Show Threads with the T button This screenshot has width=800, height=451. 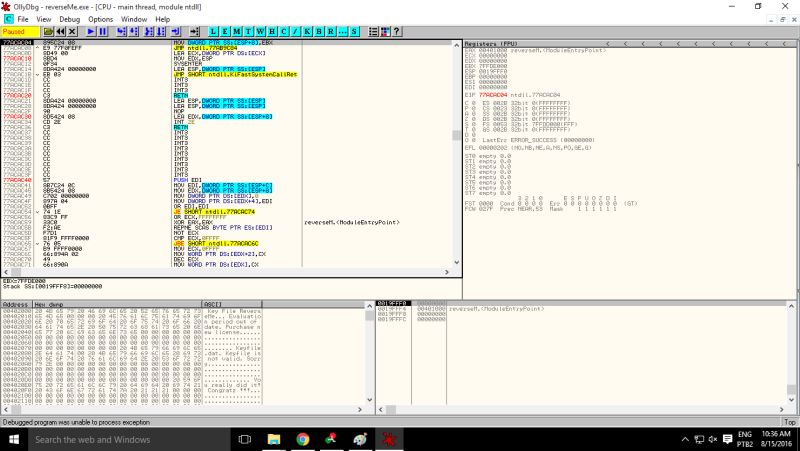coord(248,32)
